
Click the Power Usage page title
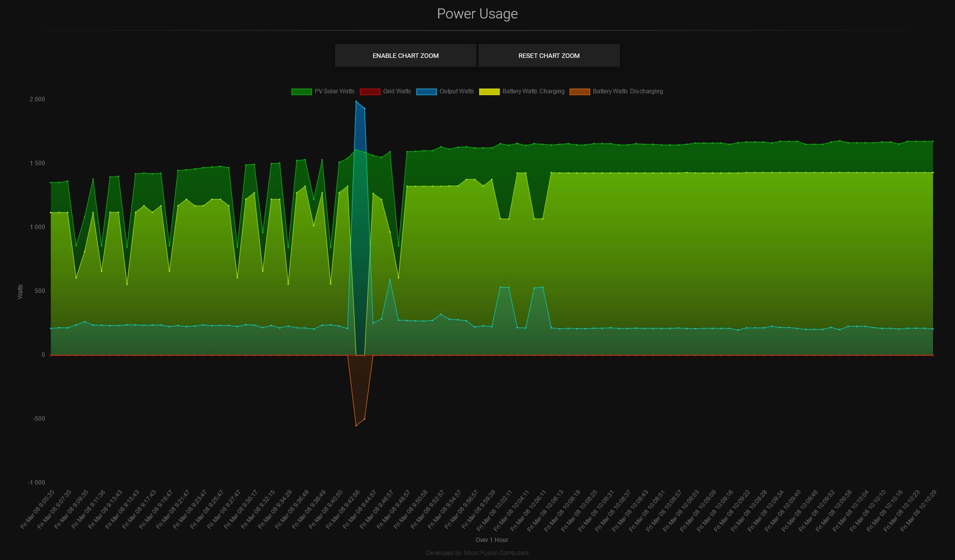(x=477, y=14)
